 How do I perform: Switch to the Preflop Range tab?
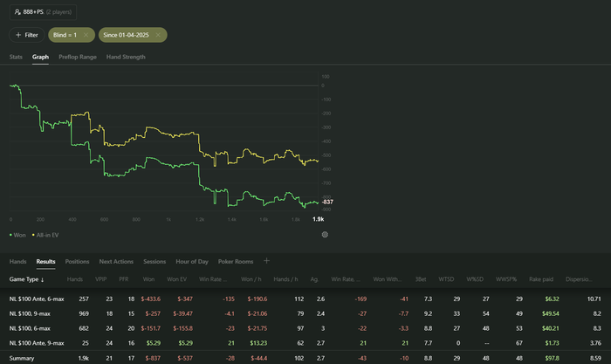tap(78, 57)
